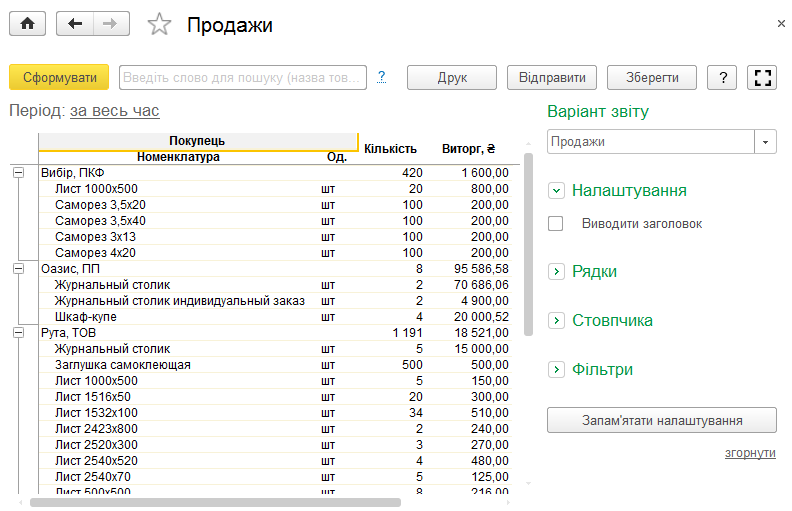Viewport: 792px width, 511px height.
Task: Select row Лист 2423х800
Action: click(x=275, y=429)
